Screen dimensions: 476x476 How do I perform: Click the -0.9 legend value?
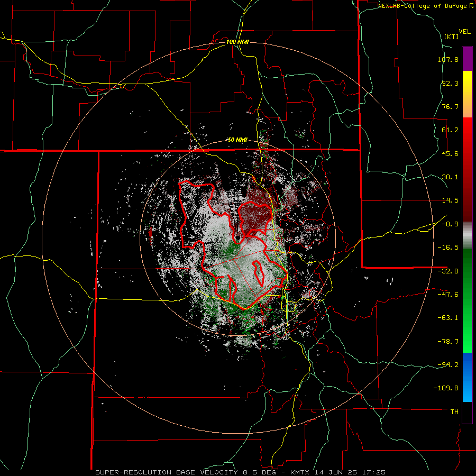click(450, 224)
